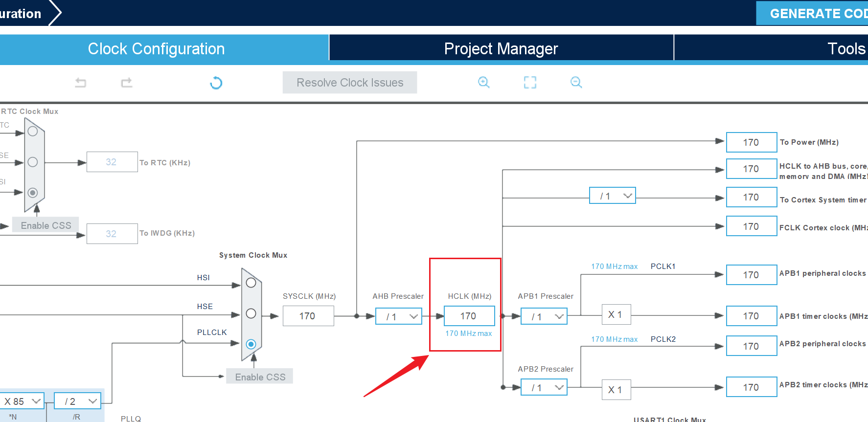Click the zoom out magnifier icon
Screen dimensions: 868x422
click(576, 82)
